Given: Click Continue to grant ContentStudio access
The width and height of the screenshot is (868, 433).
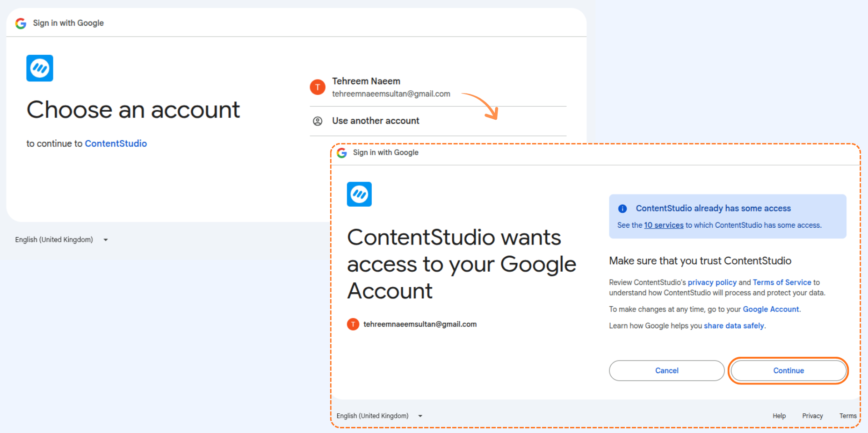Looking at the screenshot, I should pyautogui.click(x=788, y=371).
